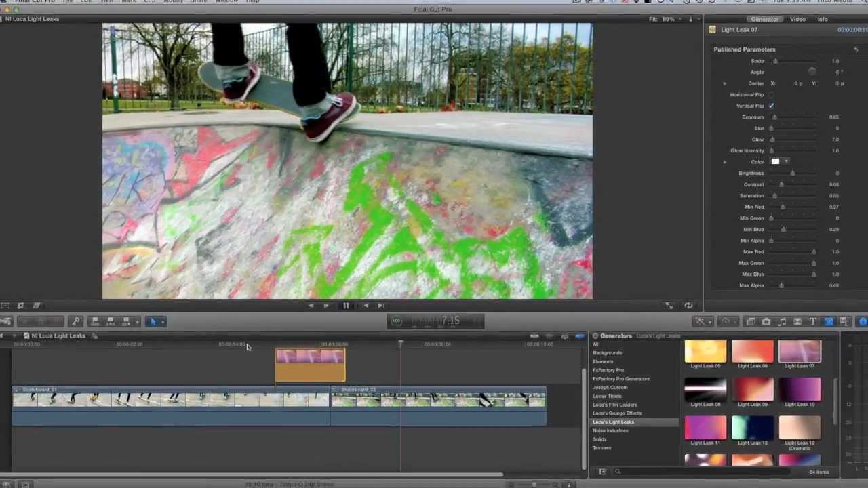Select Luca's Film Leaders category
This screenshot has height=488, width=868.
(615, 405)
